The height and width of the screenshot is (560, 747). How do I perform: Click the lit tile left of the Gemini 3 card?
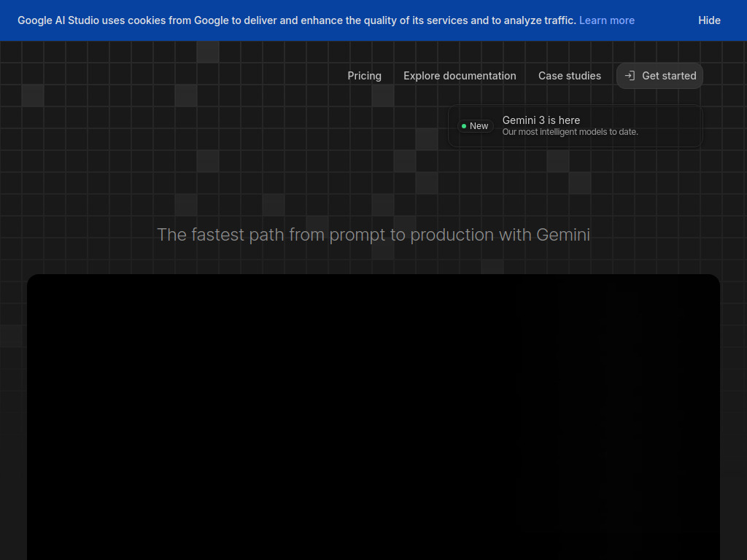click(x=427, y=139)
